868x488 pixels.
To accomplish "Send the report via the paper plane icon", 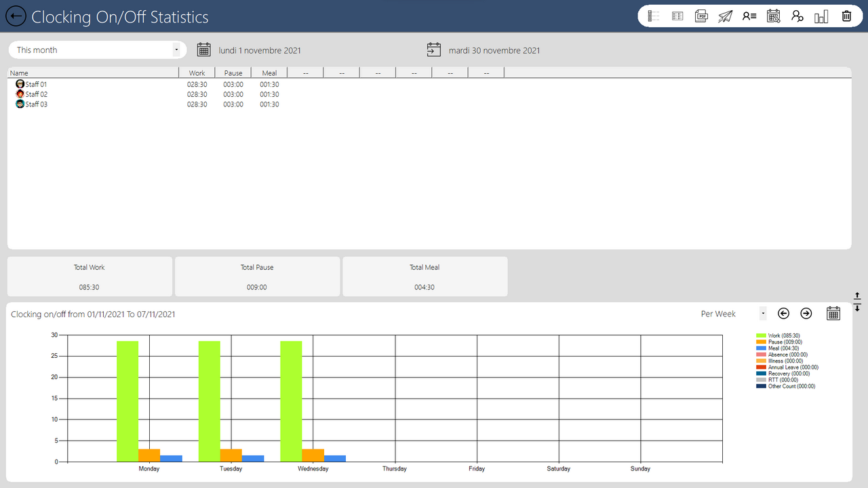I will [725, 16].
